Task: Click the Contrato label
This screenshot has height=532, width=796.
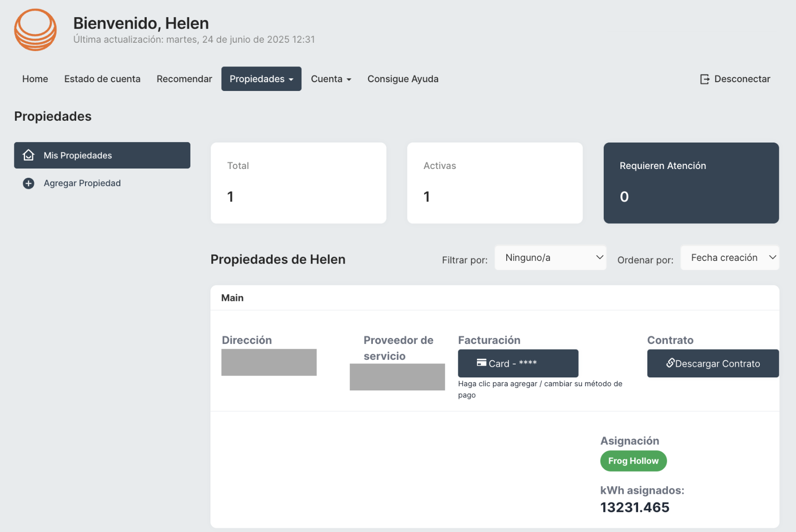Action: click(671, 340)
